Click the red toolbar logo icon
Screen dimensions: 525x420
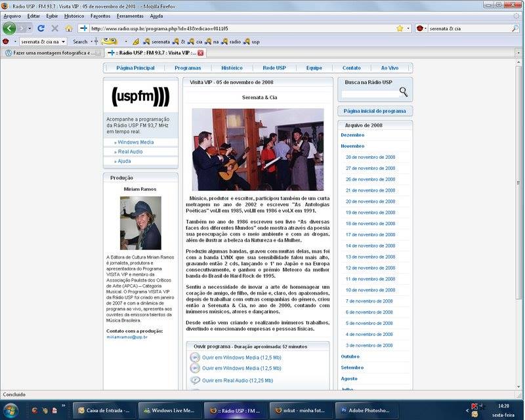6,41
